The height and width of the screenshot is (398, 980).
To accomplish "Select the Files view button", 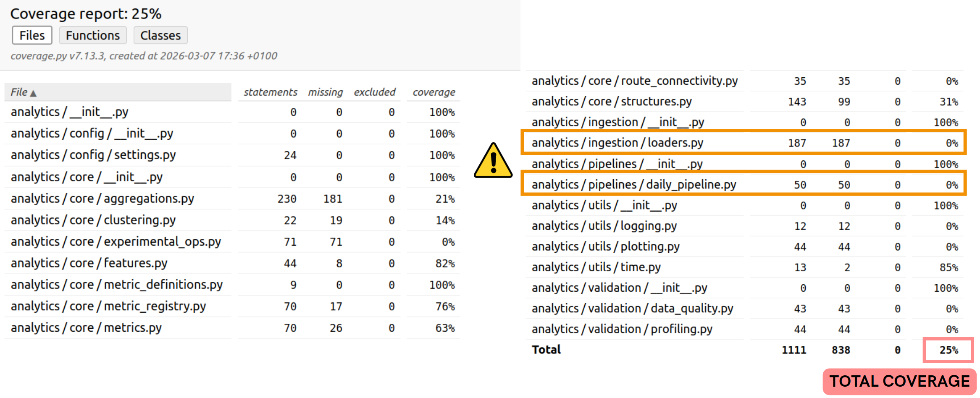I will click(x=32, y=35).
